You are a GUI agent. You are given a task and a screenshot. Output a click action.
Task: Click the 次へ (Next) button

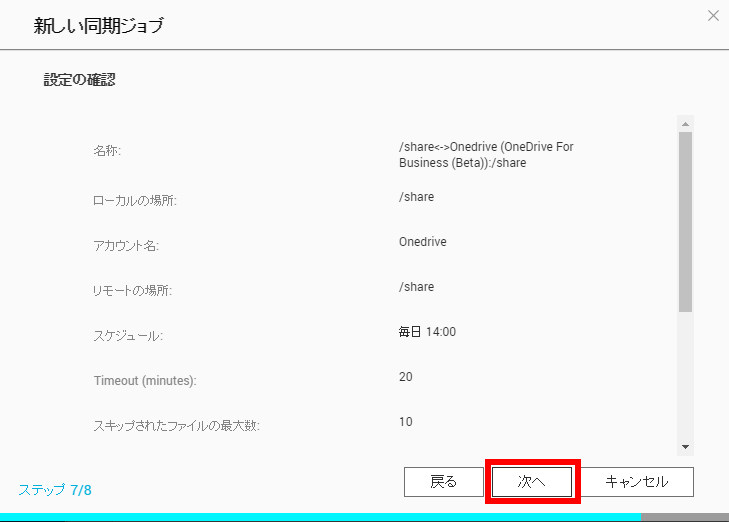(532, 482)
